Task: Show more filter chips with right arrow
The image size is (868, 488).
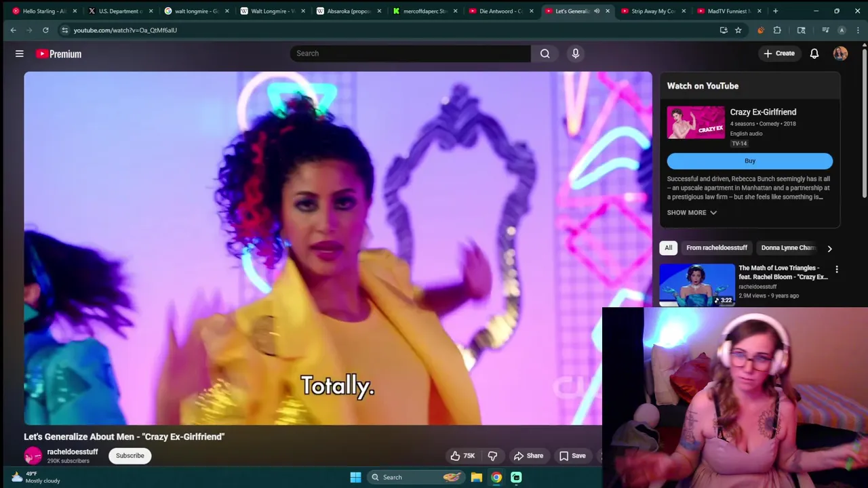Action: tap(829, 249)
